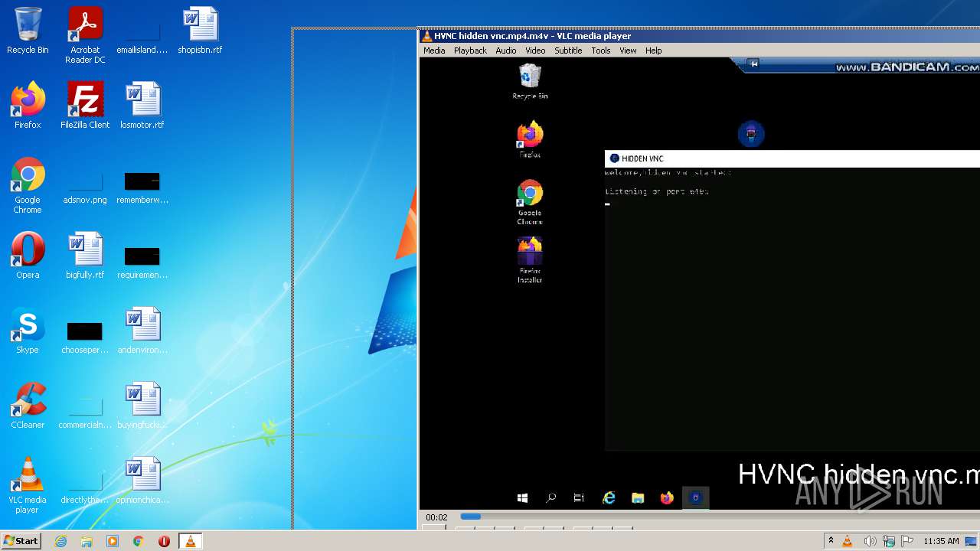
Task: Launch Google Chrome desktop shortcut
Action: 28,186
